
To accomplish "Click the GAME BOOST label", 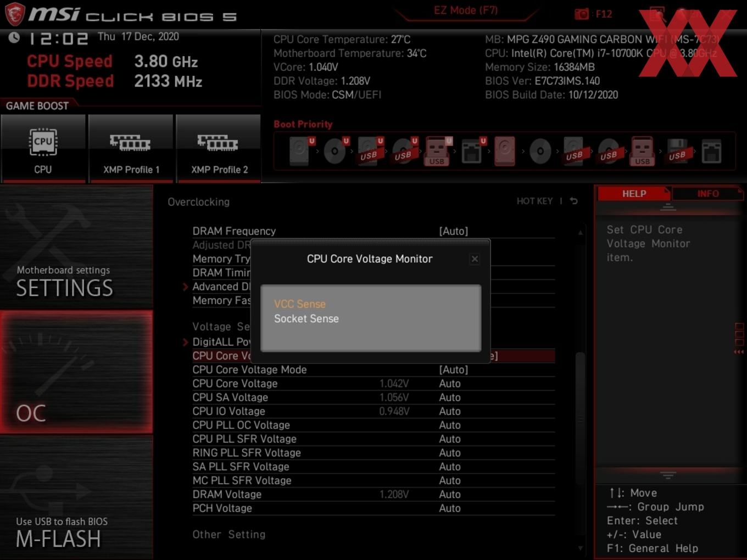I will click(37, 106).
